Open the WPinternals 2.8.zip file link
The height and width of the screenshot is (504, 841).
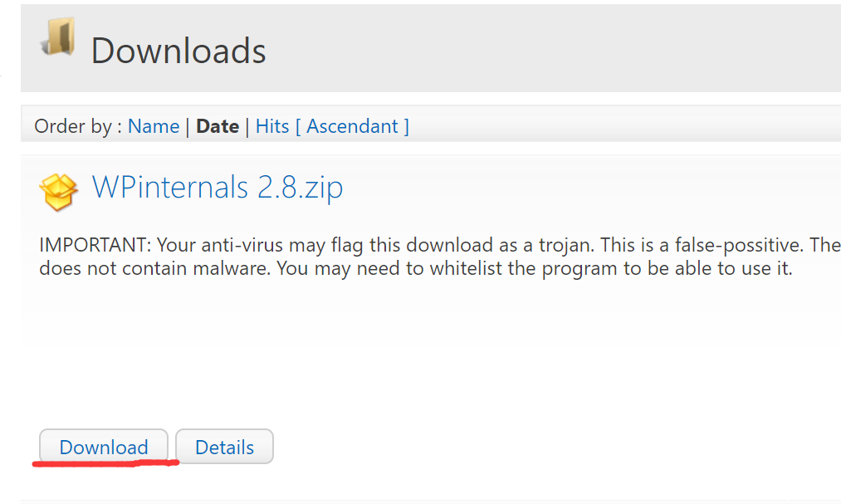(x=217, y=187)
